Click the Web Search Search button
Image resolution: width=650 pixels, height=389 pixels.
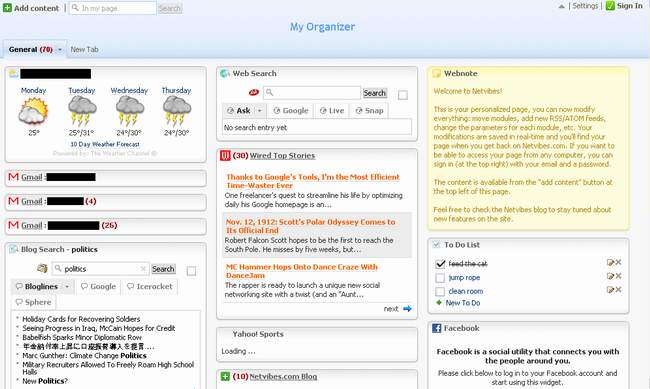tap(375, 93)
